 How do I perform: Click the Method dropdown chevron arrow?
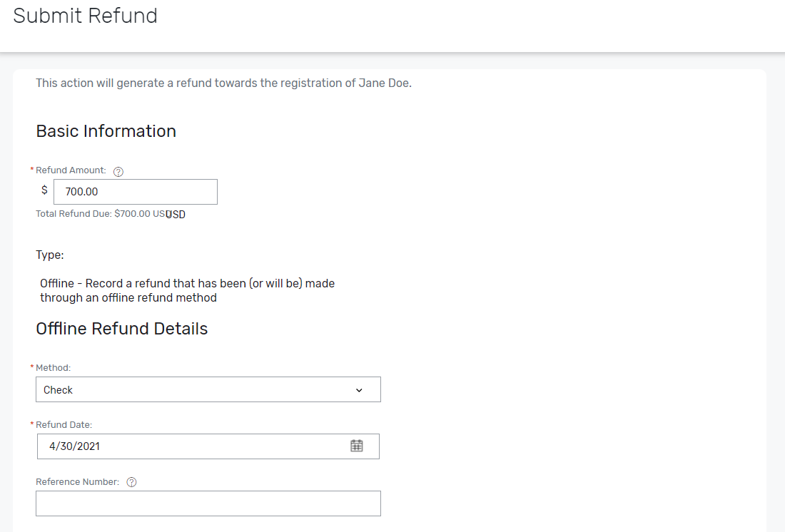(x=359, y=389)
